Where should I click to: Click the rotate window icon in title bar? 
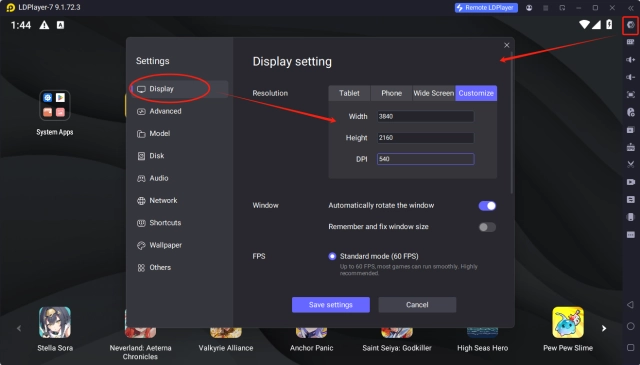562,8
